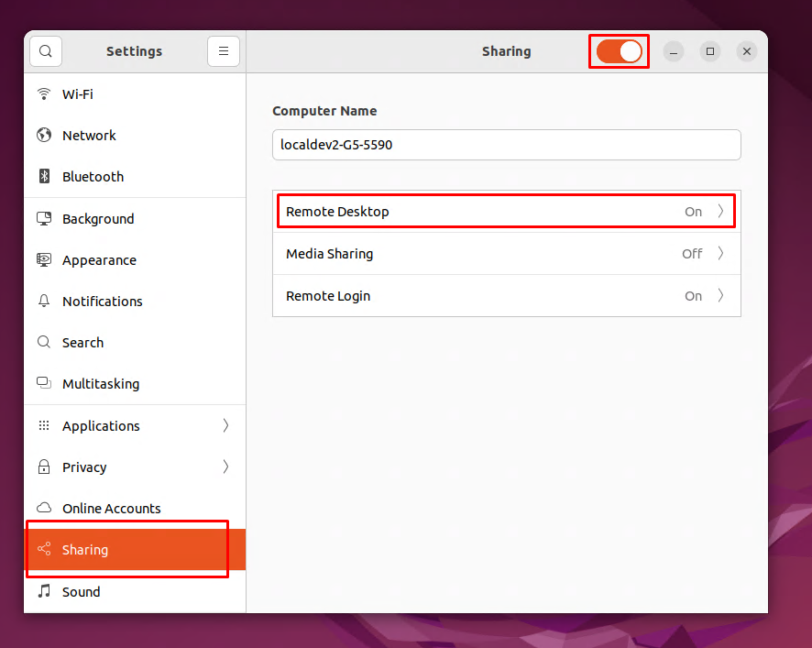Expand the Privacy submenu chevron
Viewport: 812px width, 648px height.
225,467
